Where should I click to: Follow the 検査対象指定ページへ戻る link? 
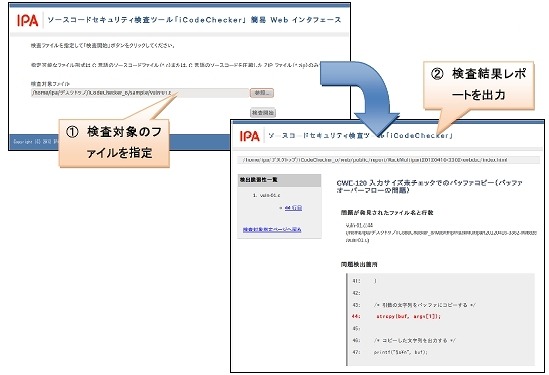pyautogui.click(x=272, y=230)
